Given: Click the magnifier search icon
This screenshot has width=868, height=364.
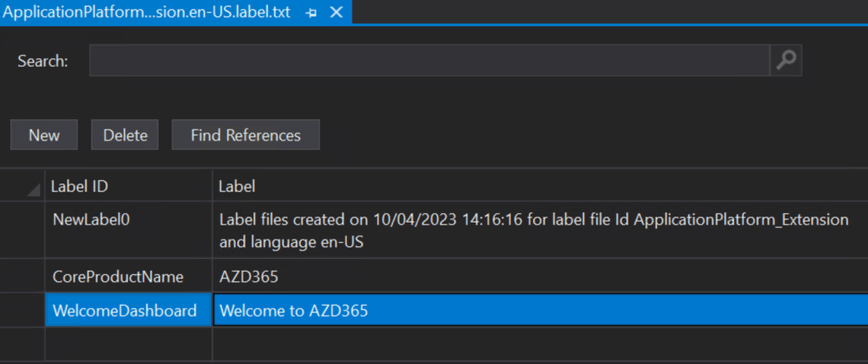Looking at the screenshot, I should [x=786, y=61].
